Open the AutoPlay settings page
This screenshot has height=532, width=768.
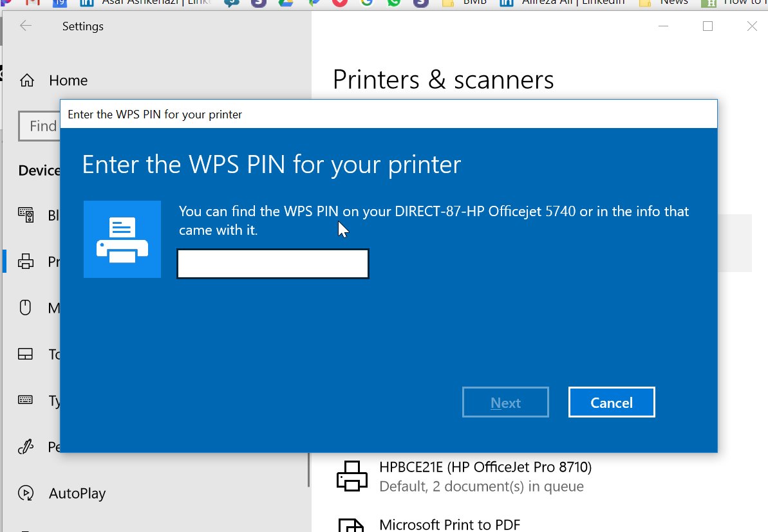(77, 493)
